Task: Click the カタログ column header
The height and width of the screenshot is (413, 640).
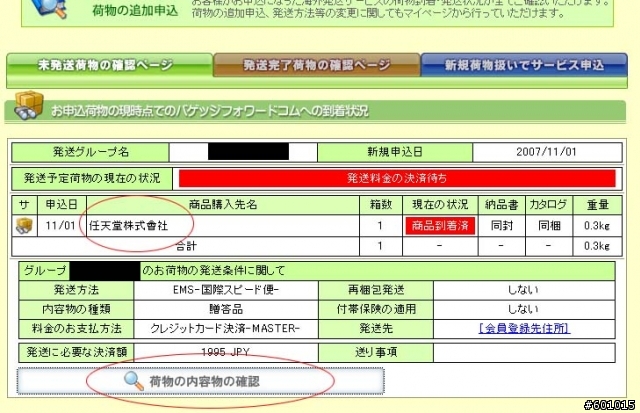Action: coord(549,204)
